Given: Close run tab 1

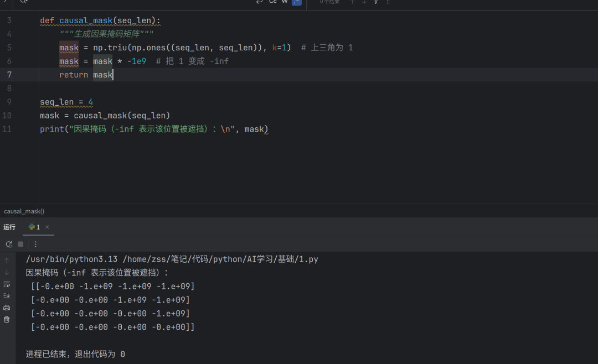Looking at the screenshot, I should click(47, 227).
